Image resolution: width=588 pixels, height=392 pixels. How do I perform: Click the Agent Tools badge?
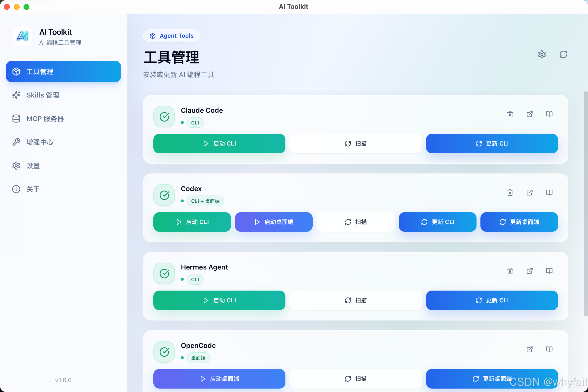[x=171, y=36]
